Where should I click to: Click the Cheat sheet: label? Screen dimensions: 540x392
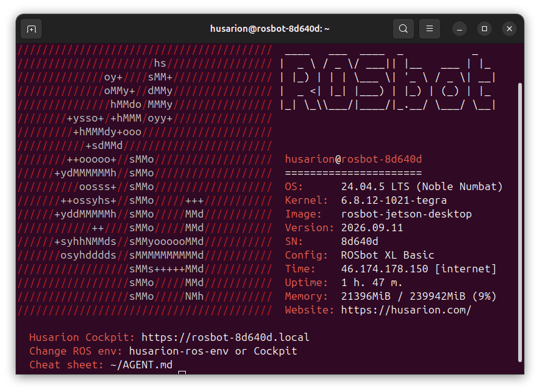click(66, 365)
